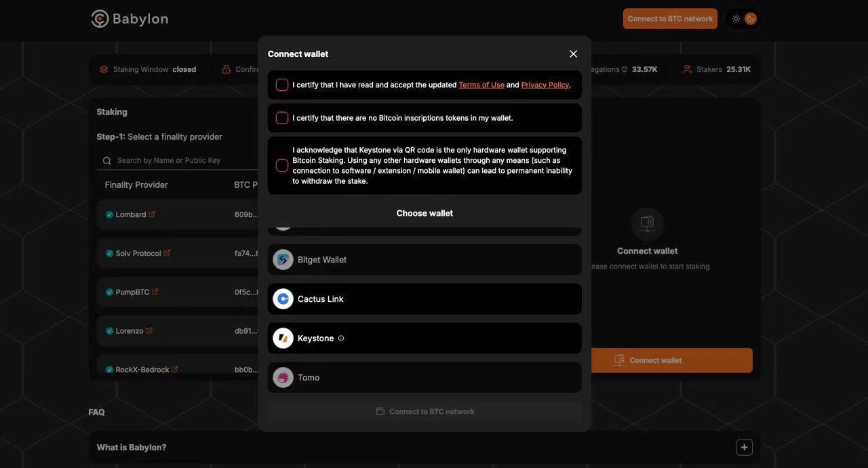
Task: Open the Privacy Policy link
Action: tap(545, 85)
